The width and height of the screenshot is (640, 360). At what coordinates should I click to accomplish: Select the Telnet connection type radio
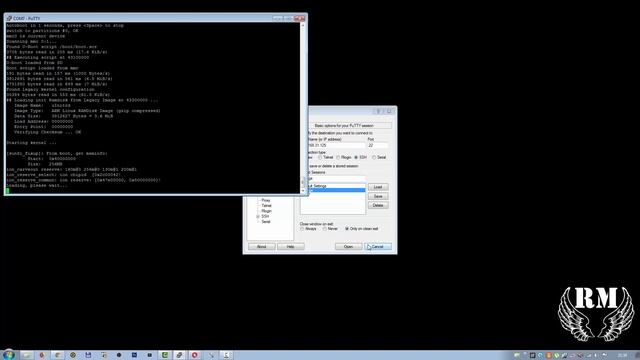point(320,157)
